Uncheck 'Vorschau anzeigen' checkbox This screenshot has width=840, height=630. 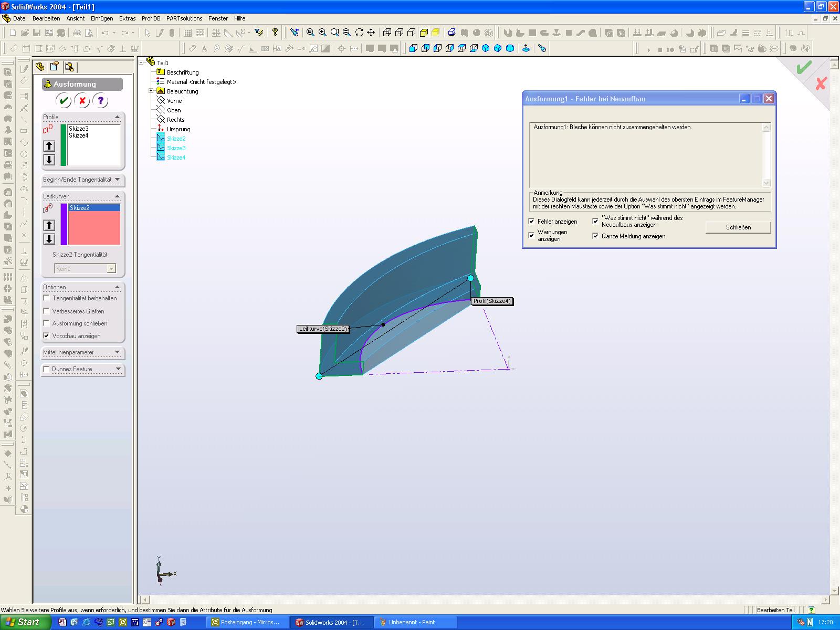47,335
